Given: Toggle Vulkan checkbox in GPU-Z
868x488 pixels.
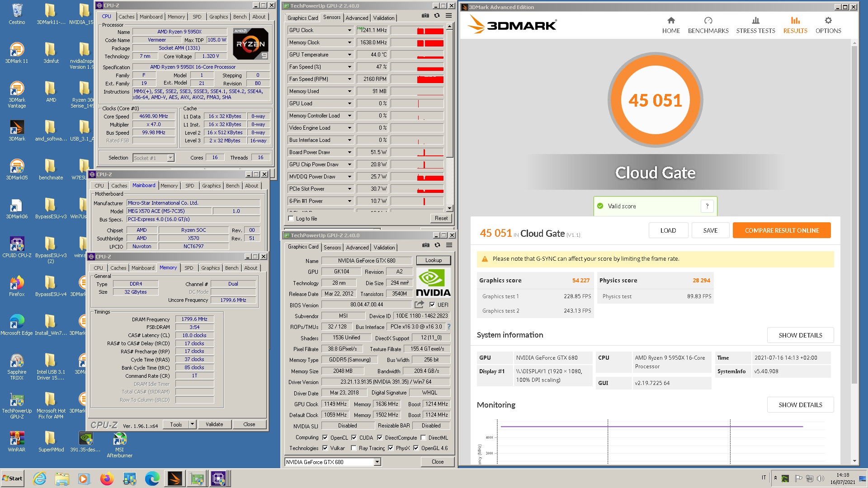Looking at the screenshot, I should point(325,448).
